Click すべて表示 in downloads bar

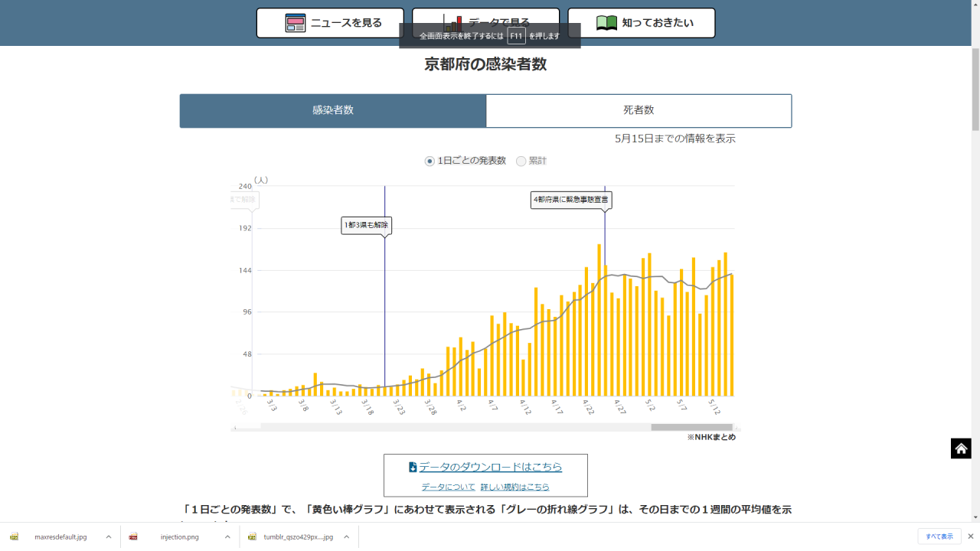tap(939, 536)
